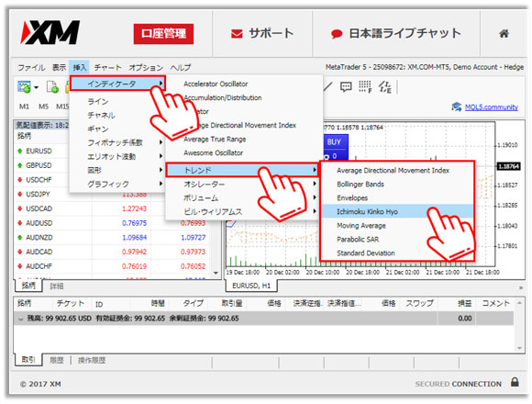Switch to the 取引 tab
Image resolution: width=532 pixels, height=404 pixels.
pos(28,360)
